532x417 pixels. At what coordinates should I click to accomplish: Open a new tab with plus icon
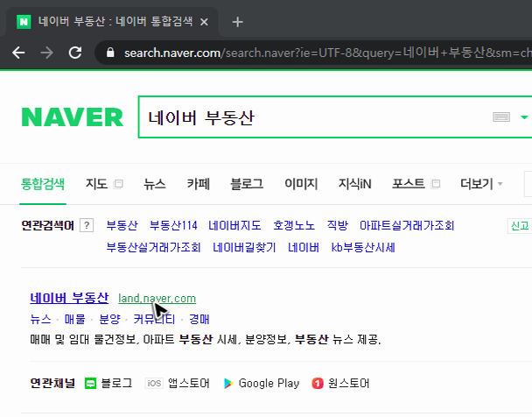tap(237, 22)
